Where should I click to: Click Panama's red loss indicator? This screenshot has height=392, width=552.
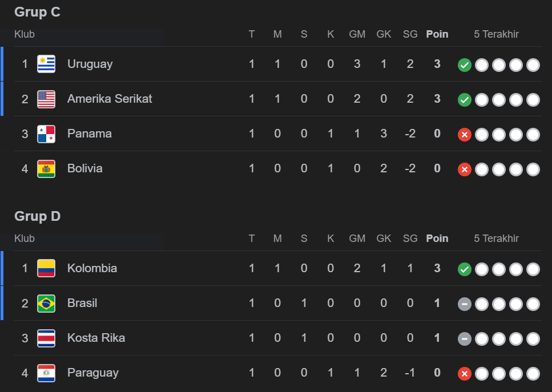pos(465,135)
